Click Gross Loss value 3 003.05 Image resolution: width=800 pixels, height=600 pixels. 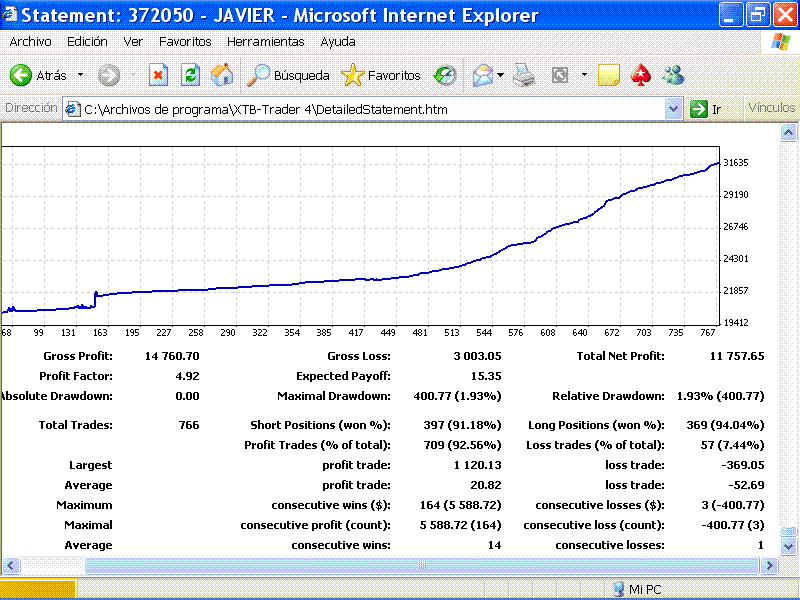(477, 356)
